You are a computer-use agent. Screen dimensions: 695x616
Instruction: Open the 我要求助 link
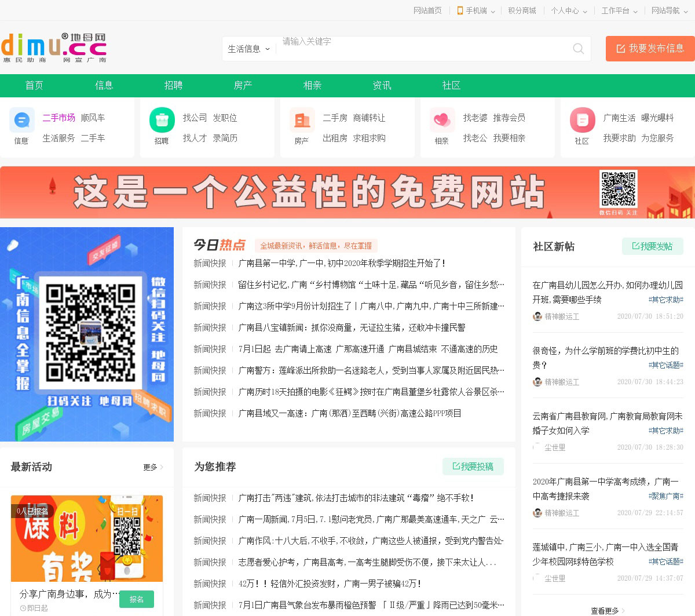click(x=619, y=138)
